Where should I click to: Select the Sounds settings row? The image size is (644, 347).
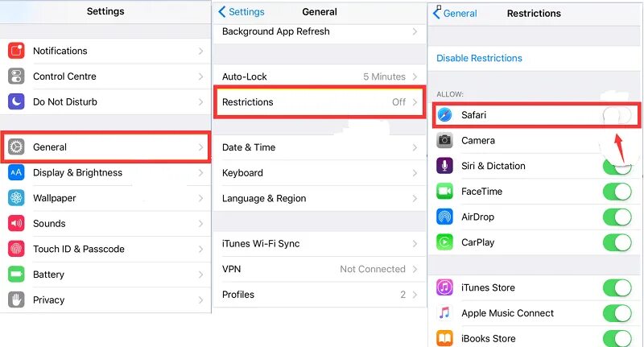click(x=105, y=223)
